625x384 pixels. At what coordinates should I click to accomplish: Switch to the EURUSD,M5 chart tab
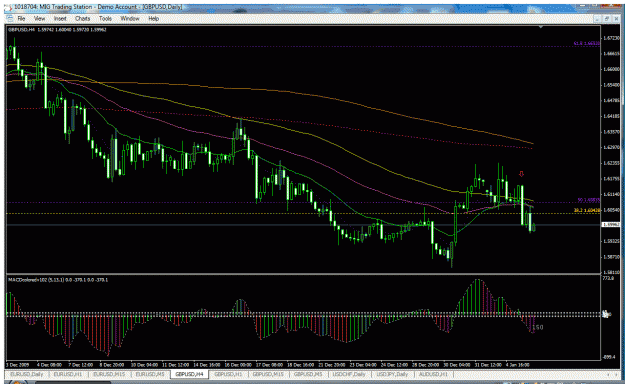pyautogui.click(x=149, y=374)
